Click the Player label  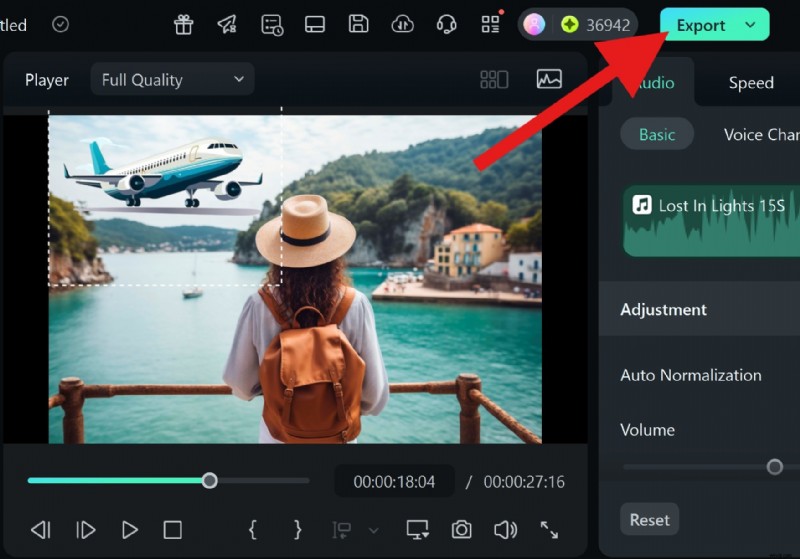pos(47,80)
